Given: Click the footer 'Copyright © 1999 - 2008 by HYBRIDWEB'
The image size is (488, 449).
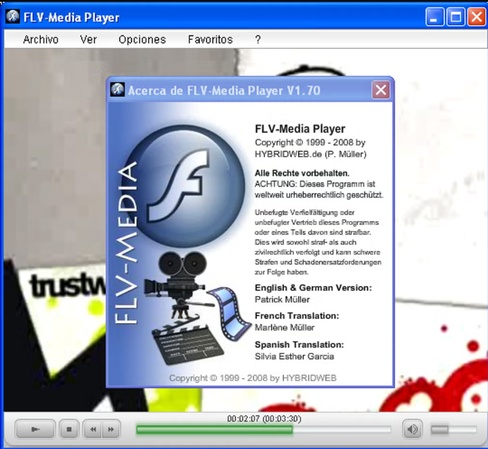Looking at the screenshot, I should click(x=253, y=378).
